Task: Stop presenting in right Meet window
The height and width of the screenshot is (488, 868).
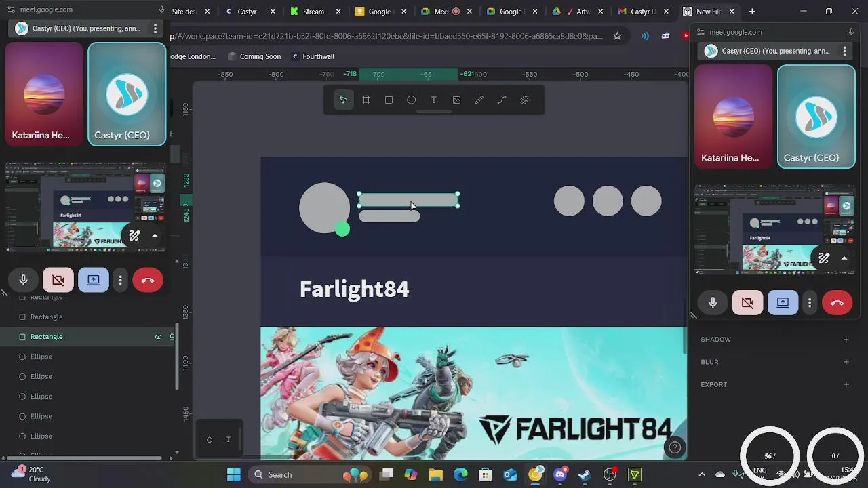Action: pos(783,303)
